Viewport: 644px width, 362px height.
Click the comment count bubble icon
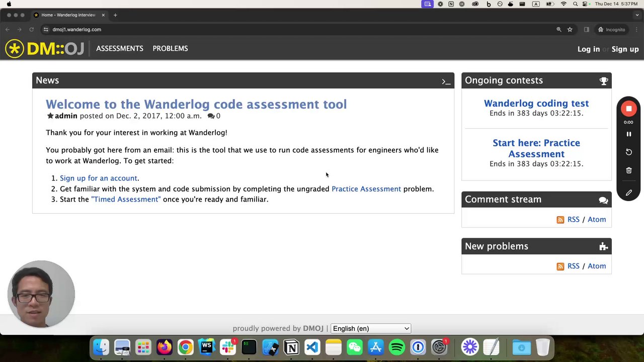(x=211, y=116)
